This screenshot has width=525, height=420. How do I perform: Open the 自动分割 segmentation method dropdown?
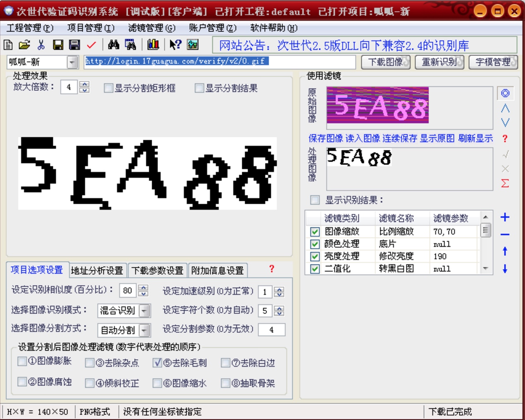pyautogui.click(x=144, y=330)
